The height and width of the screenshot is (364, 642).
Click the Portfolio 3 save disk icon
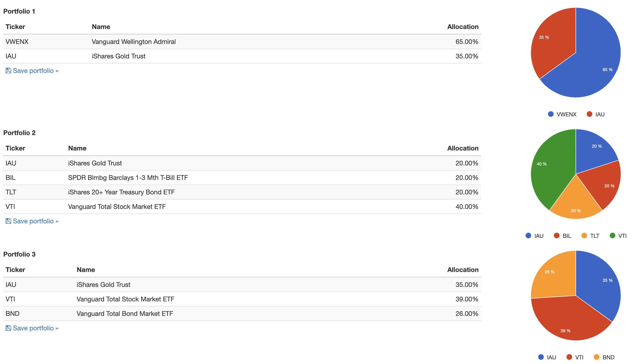tap(8, 328)
